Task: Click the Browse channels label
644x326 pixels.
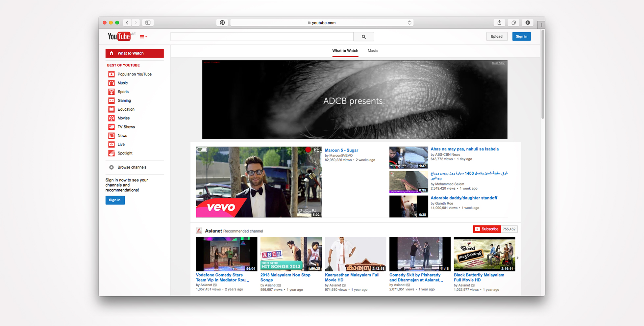Action: (132, 167)
